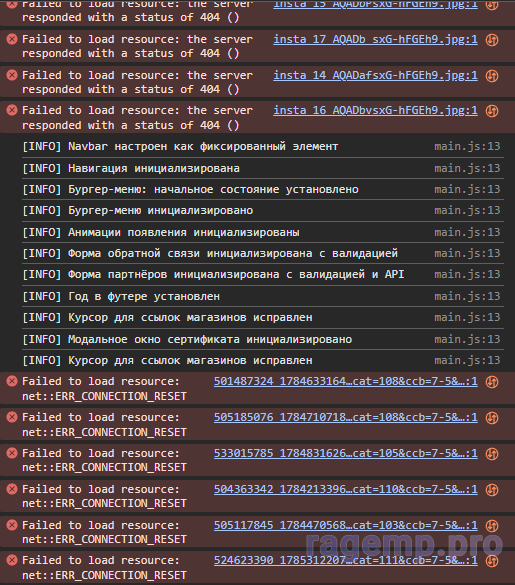Click explain-error icon beside 533015785 resource

coord(492,454)
